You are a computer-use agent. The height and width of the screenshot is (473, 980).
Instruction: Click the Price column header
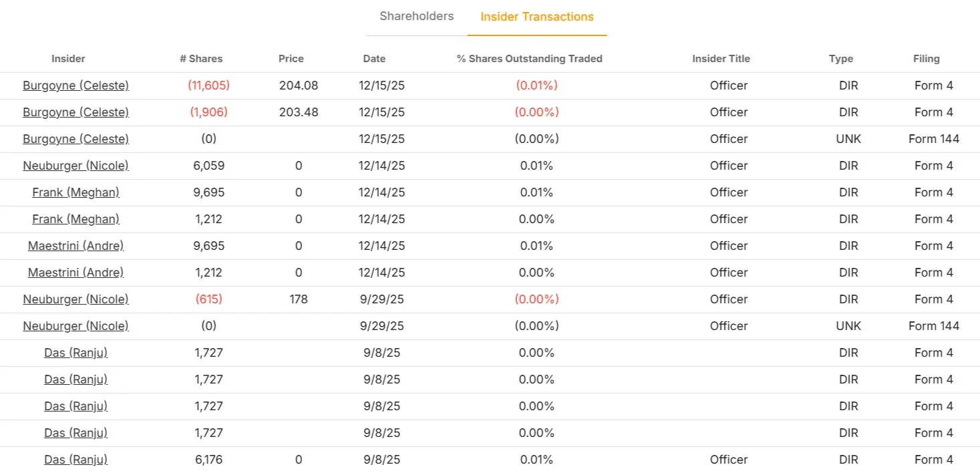(x=291, y=58)
